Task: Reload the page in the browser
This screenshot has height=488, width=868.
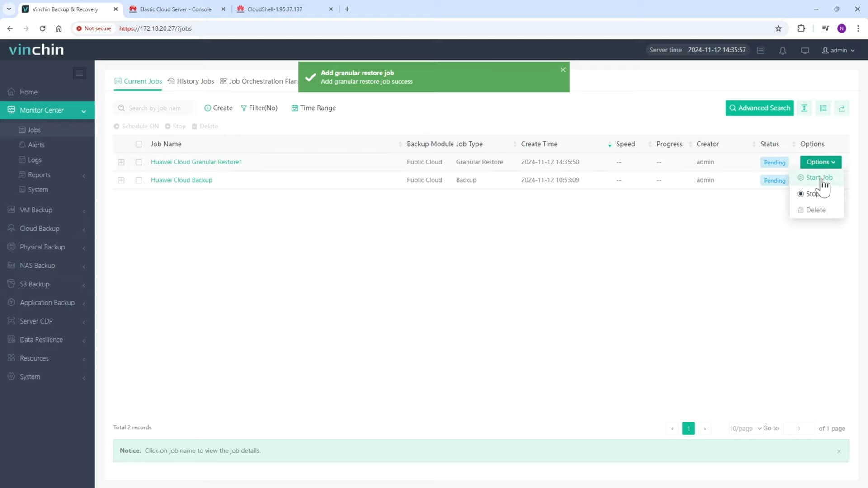Action: point(42,28)
